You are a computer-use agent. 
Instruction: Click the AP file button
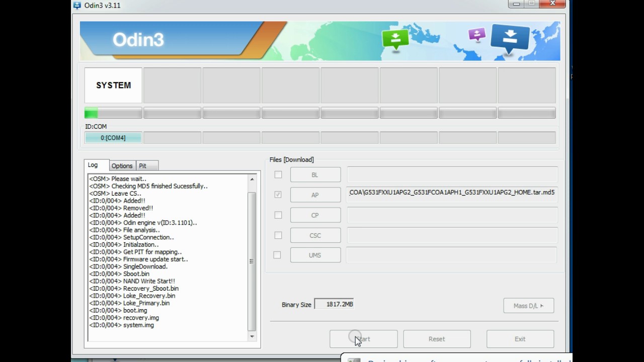(315, 195)
